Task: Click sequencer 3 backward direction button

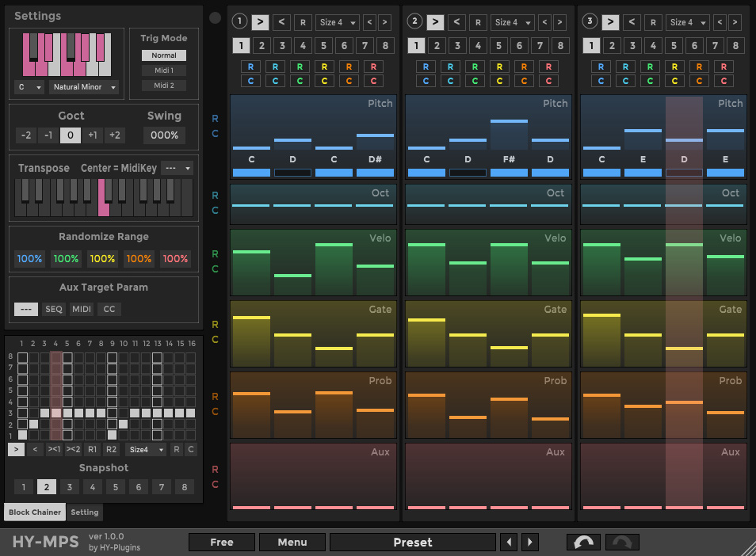Action: pos(632,21)
